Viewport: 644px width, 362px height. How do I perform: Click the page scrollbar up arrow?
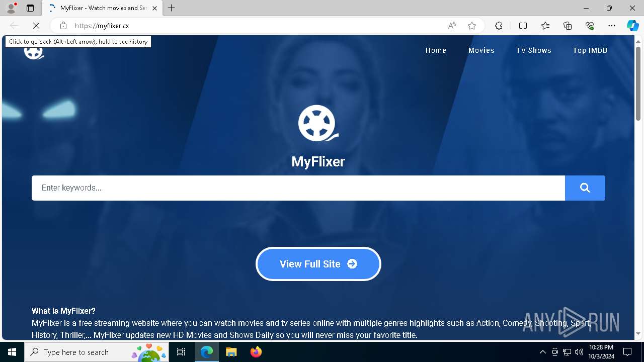point(638,41)
